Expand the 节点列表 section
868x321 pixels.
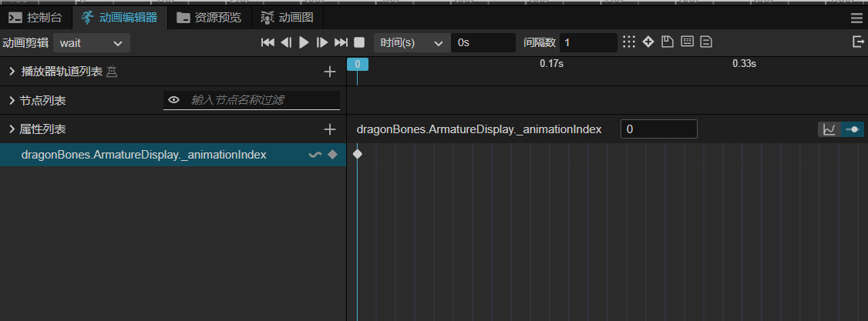click(x=12, y=101)
